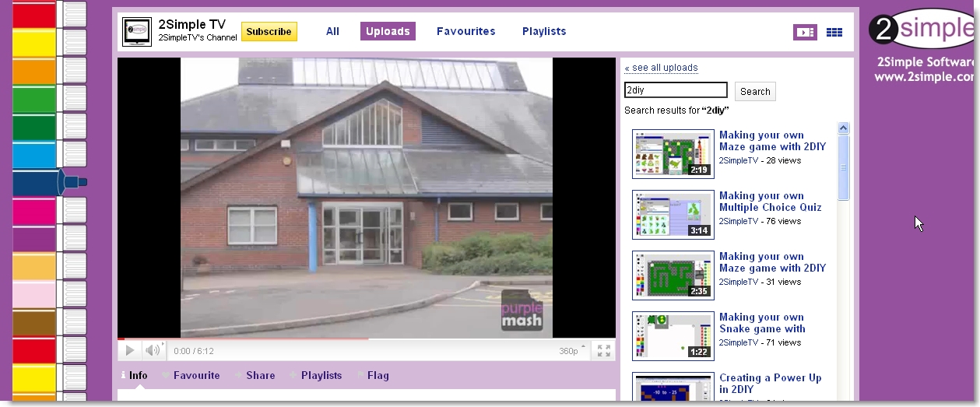Open the Share option under the video
Image resolution: width=980 pixels, height=407 pixels.
[255, 375]
